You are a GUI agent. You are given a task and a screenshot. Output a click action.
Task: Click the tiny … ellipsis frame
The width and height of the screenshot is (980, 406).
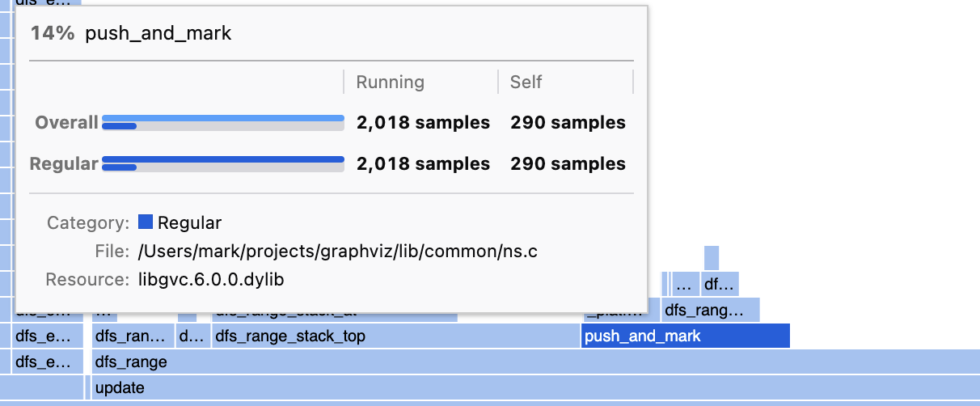click(x=686, y=284)
